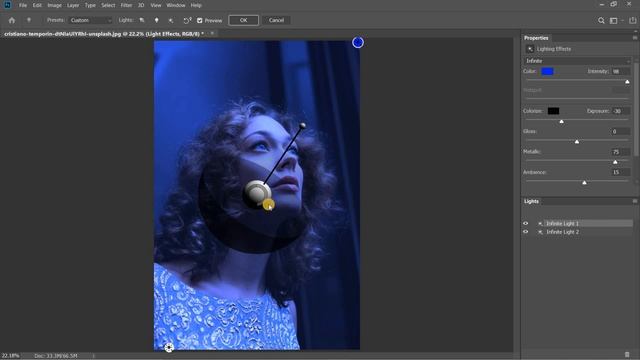The image size is (640, 360).
Task: Open the Filter menu
Action: pyautogui.click(x=127, y=5)
